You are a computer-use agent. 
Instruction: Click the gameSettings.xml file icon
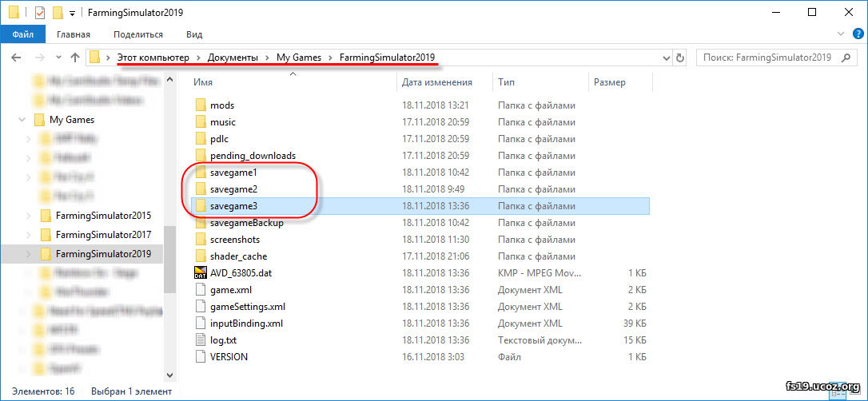200,307
